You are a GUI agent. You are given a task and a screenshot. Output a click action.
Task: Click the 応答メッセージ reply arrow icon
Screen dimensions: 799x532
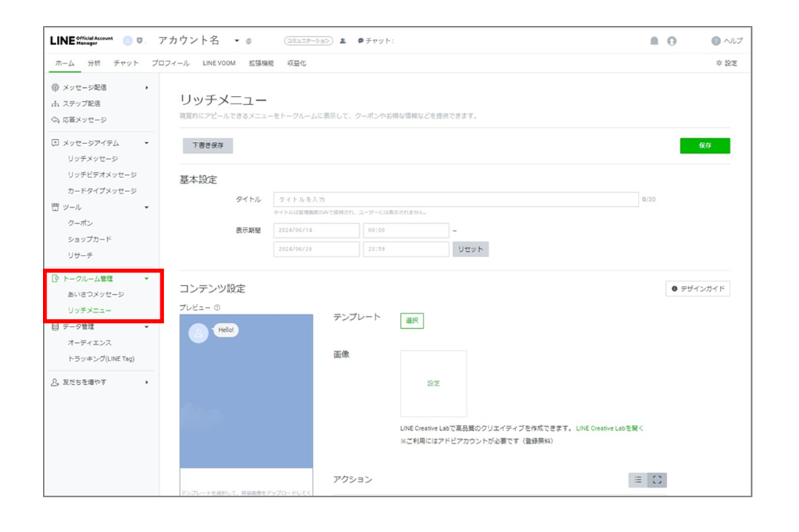pyautogui.click(x=55, y=120)
